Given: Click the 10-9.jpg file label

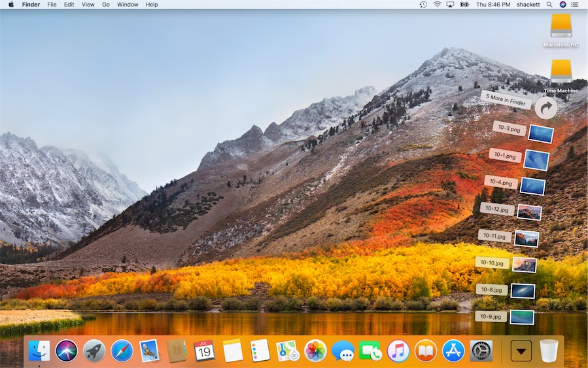Looking at the screenshot, I should coord(491,316).
